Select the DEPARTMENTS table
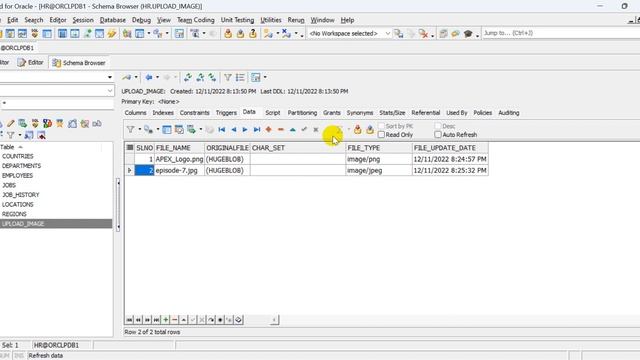 21,166
